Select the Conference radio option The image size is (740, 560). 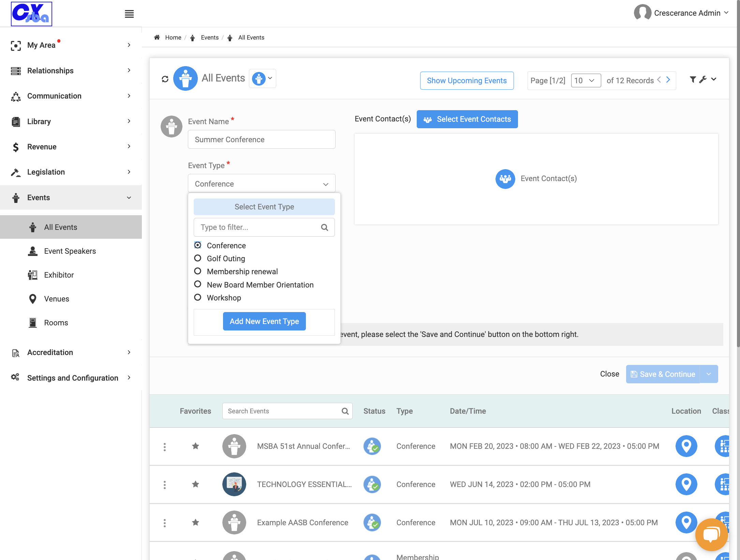(197, 245)
